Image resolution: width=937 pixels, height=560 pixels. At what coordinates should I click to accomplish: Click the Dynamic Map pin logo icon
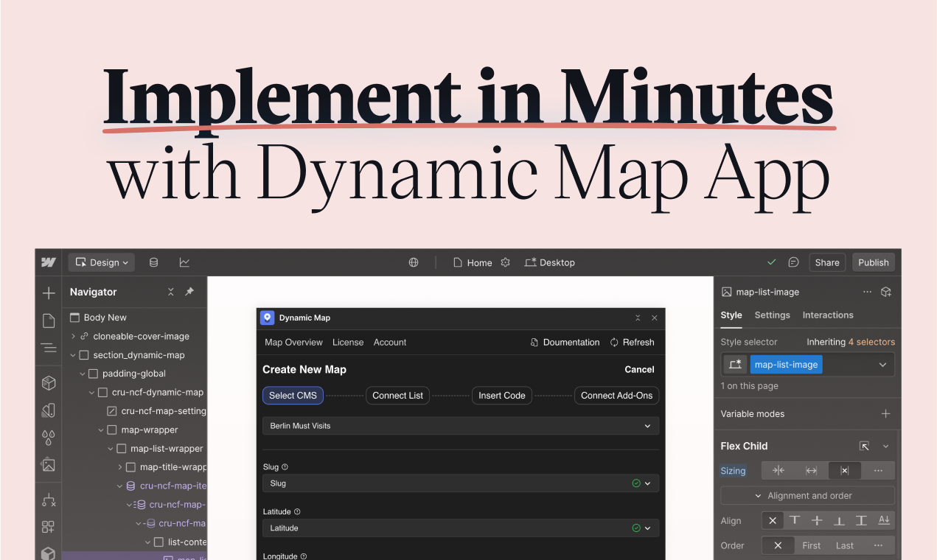pyautogui.click(x=267, y=318)
